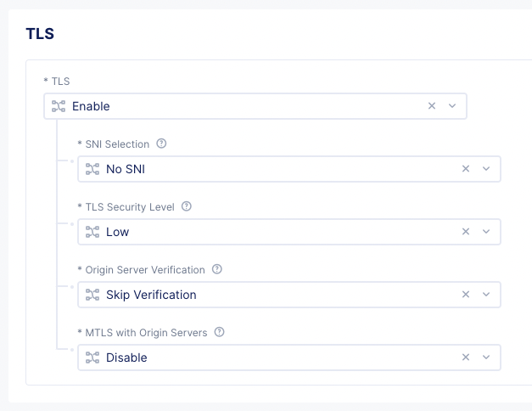The height and width of the screenshot is (411, 532).
Task: Click the choice icon in Enable field
Action: pos(59,106)
